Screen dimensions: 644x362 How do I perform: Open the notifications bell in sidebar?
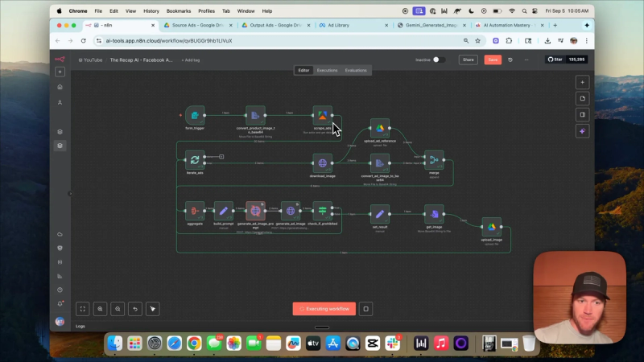pyautogui.click(x=60, y=304)
